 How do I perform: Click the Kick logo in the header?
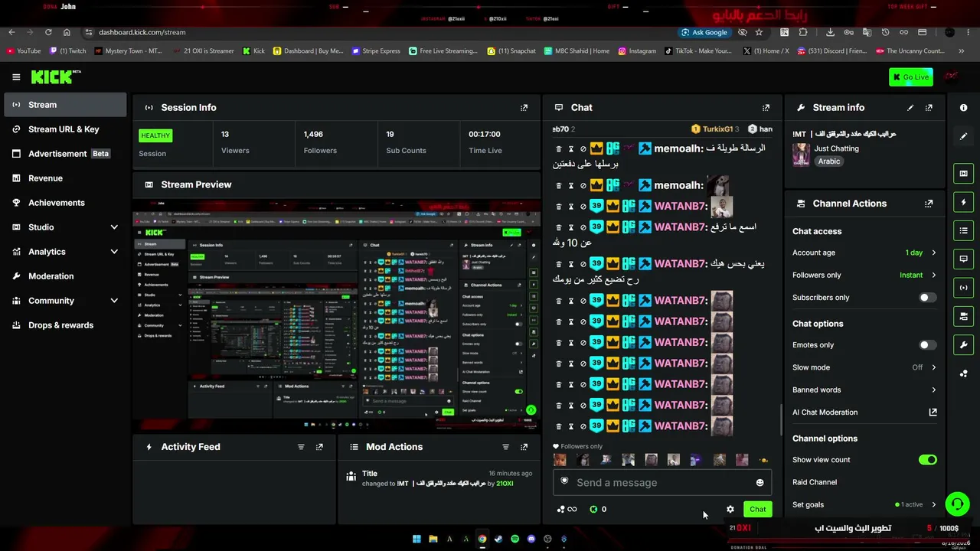coord(56,77)
